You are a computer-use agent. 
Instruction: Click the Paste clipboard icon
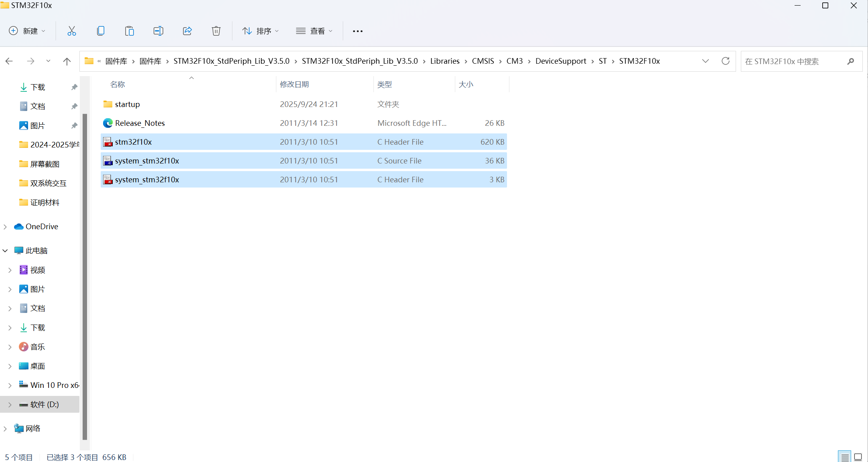coord(130,31)
